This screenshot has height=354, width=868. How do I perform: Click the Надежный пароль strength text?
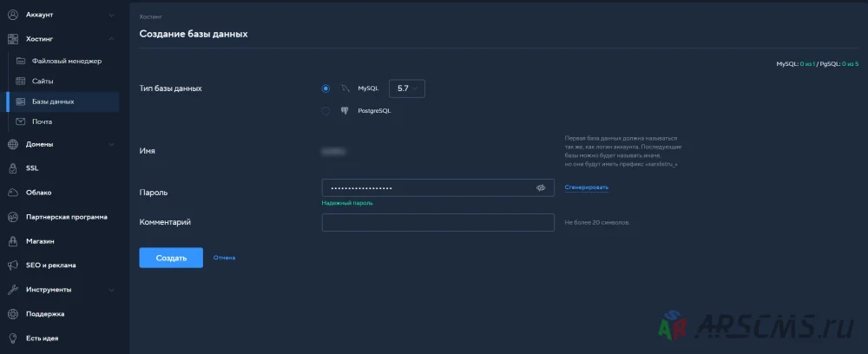(347, 203)
